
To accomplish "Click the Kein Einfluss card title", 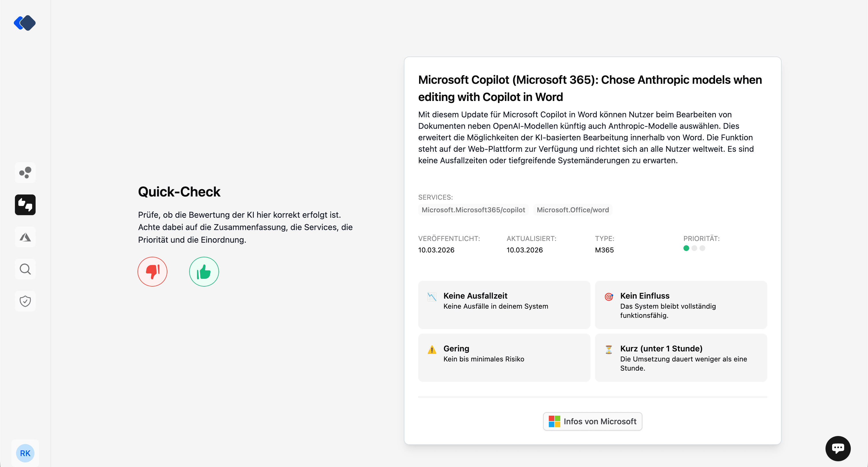I will coord(645,296).
